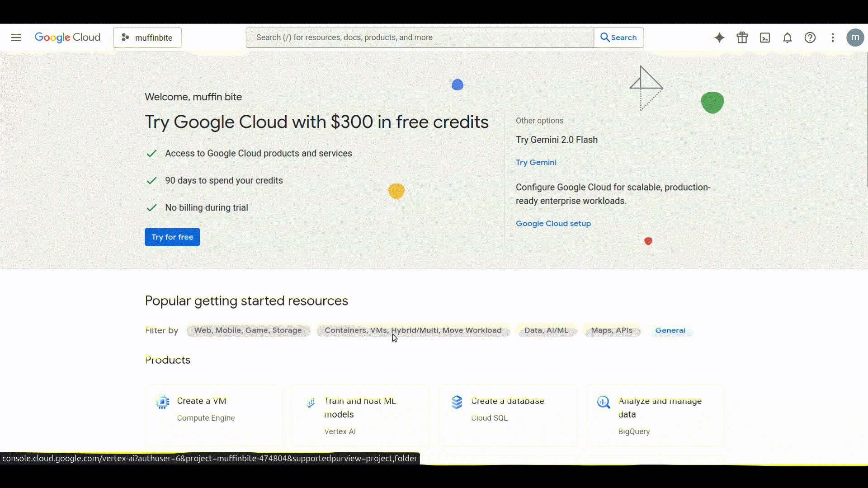Open the Try Gemini link
The width and height of the screenshot is (868, 488).
coord(536,162)
